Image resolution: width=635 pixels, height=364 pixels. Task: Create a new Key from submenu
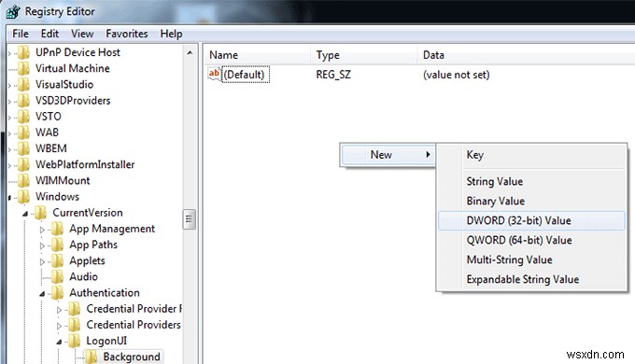[531, 155]
